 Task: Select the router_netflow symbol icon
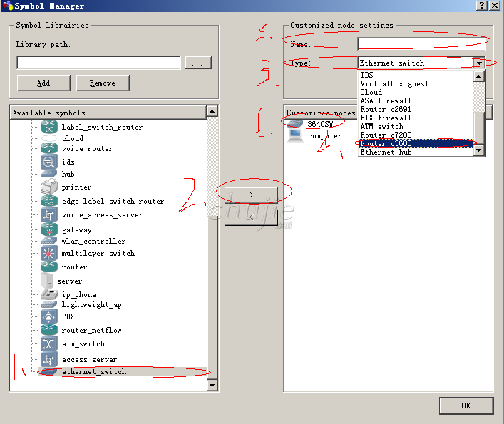pyautogui.click(x=49, y=330)
